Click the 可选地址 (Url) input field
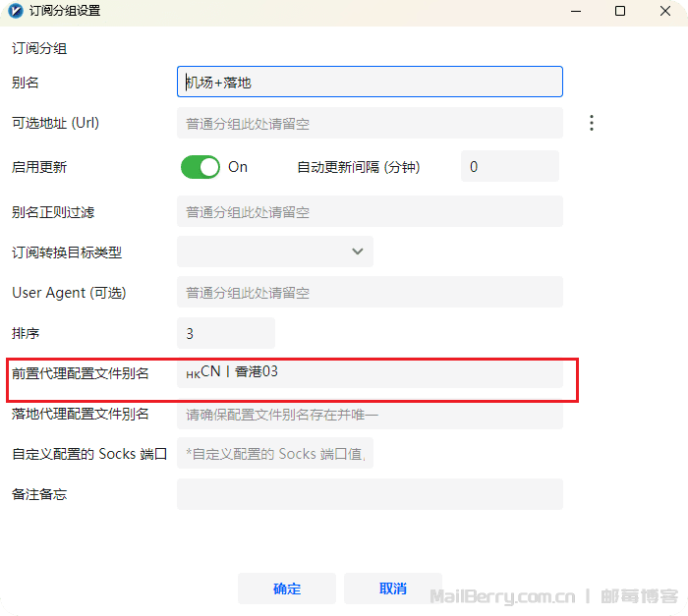The width and height of the screenshot is (688, 616). [370, 124]
